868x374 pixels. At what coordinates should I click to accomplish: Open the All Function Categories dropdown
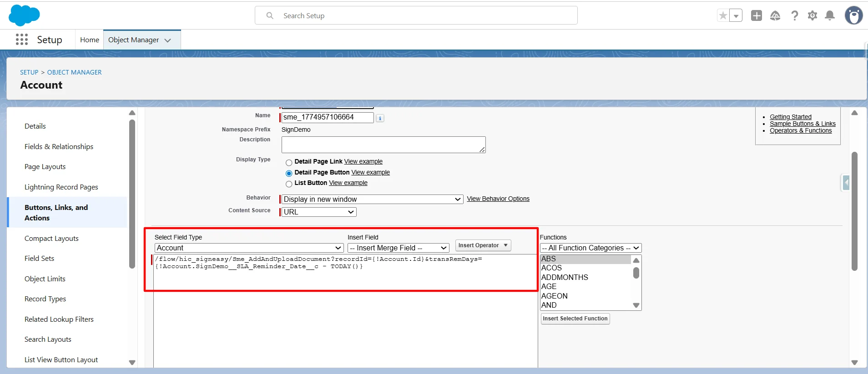[x=590, y=248]
